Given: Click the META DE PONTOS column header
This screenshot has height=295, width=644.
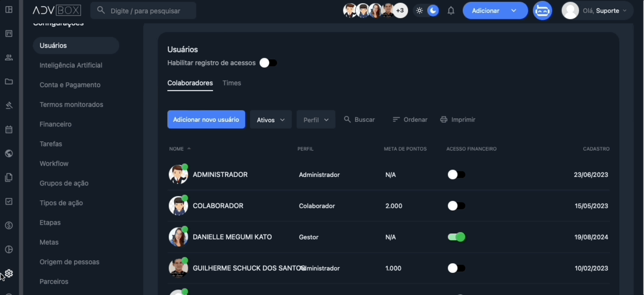Looking at the screenshot, I should (405, 149).
